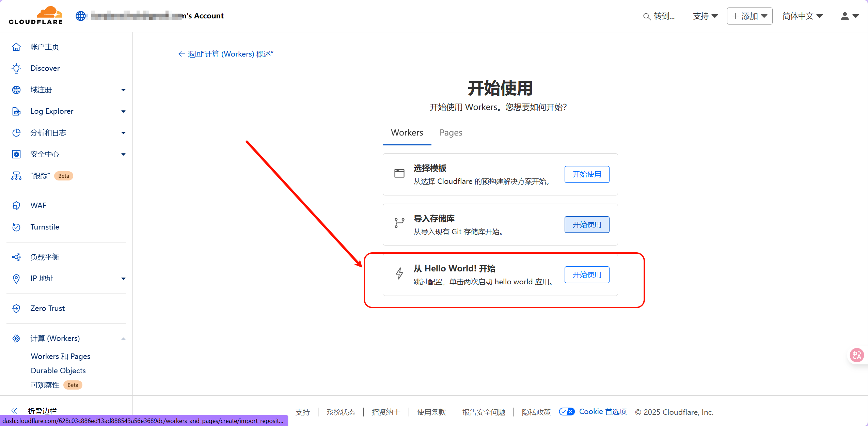Click the template window icon

(399, 174)
